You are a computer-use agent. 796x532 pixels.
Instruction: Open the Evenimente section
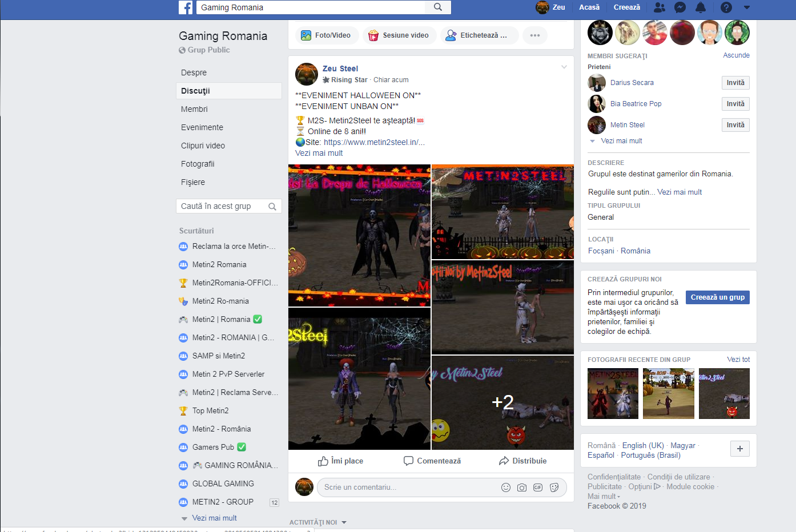[202, 127]
